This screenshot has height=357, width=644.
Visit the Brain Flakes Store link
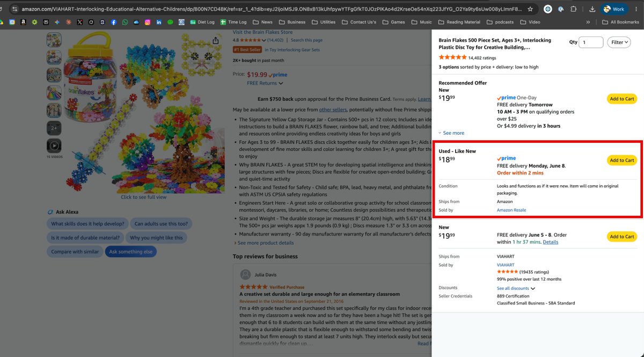point(263,32)
